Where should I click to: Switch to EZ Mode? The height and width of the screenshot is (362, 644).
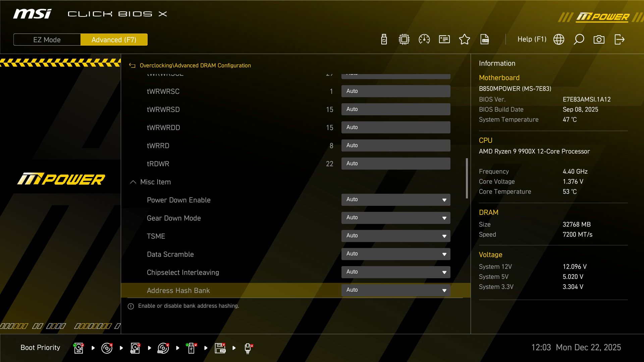pyautogui.click(x=47, y=40)
